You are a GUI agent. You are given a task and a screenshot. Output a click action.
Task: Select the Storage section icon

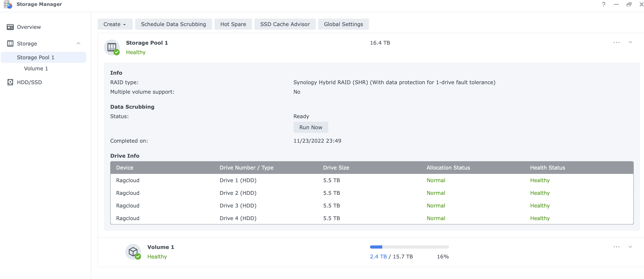click(x=10, y=43)
